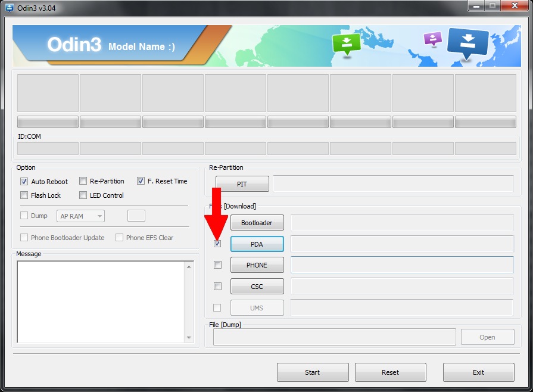The image size is (533, 392).
Task: Tick the CSC file checkbox
Action: pos(217,287)
